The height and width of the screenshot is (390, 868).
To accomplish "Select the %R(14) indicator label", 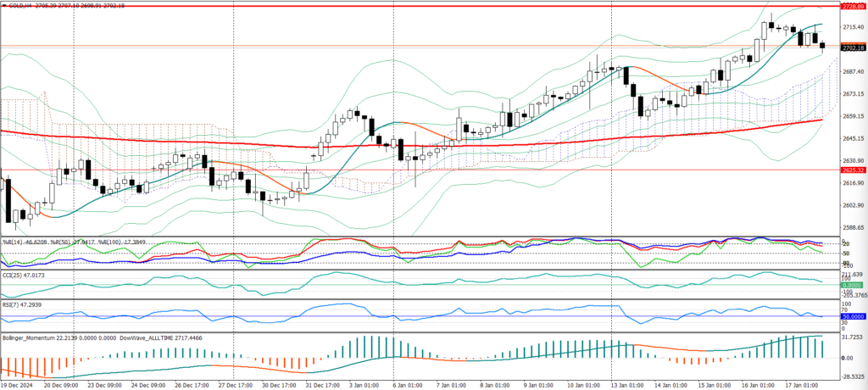I will coord(17,242).
